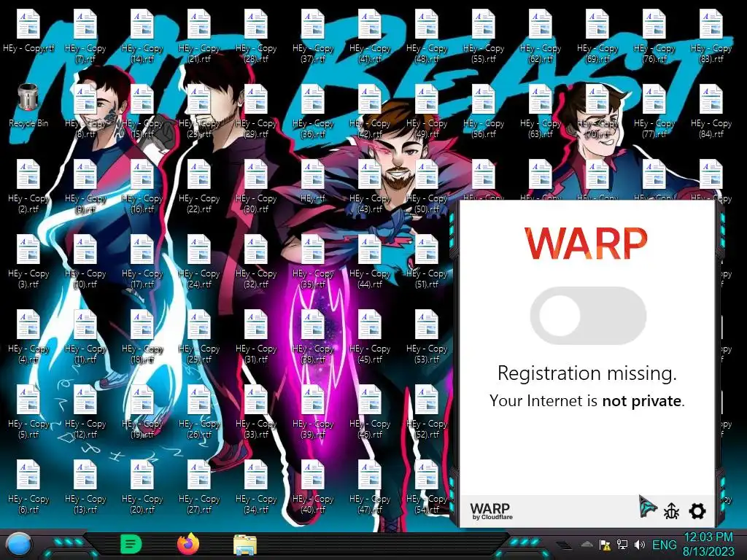
Task: Select HEy - Copy (4).rtf file
Action: (28, 336)
